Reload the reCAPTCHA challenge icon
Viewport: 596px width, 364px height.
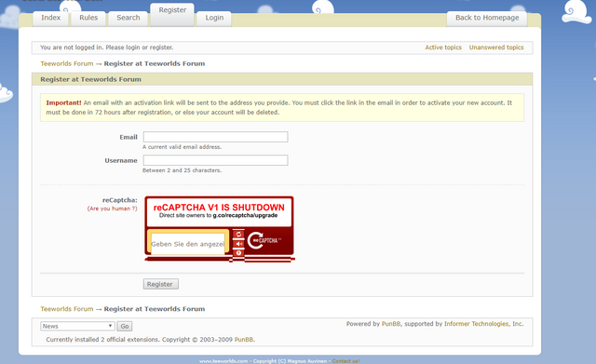point(238,234)
